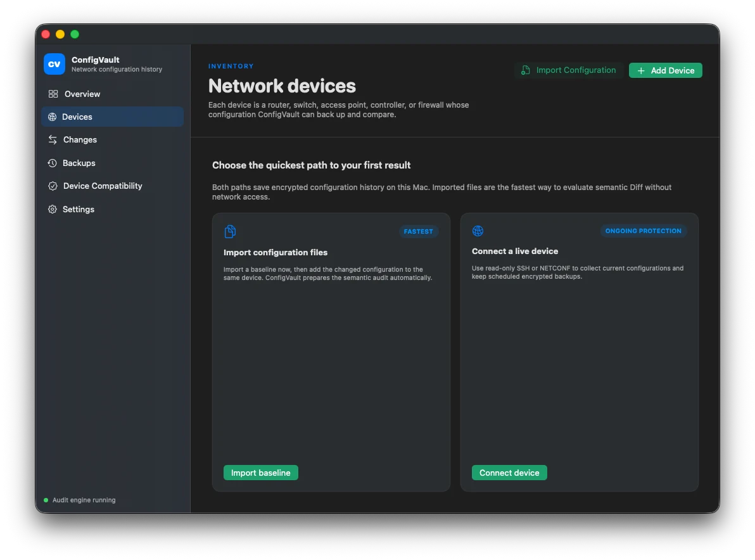The width and height of the screenshot is (755, 560).
Task: Click the documents icon on Import configuration files card
Action: point(230,232)
